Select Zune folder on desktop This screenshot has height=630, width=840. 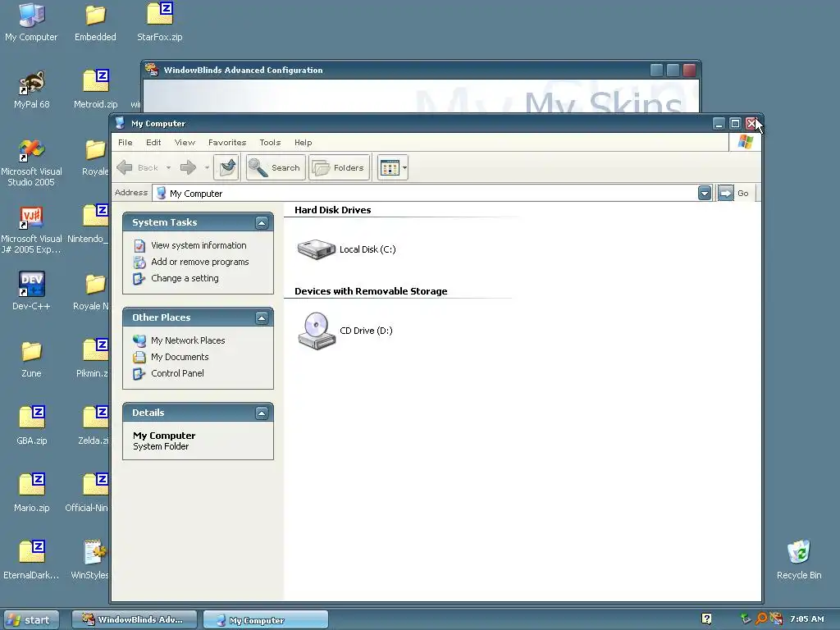tap(32, 359)
